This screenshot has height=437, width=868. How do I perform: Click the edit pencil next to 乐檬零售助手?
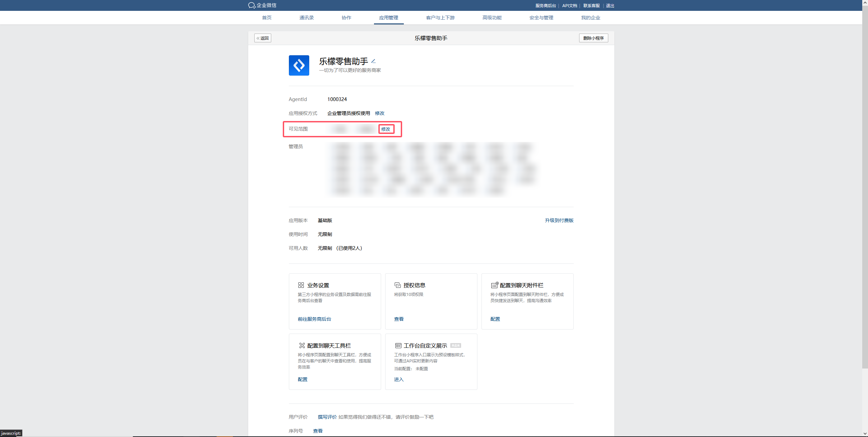(x=373, y=61)
